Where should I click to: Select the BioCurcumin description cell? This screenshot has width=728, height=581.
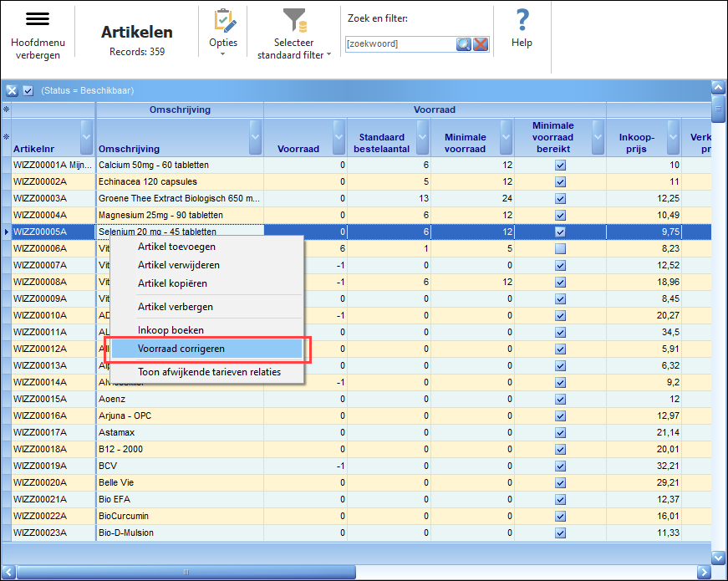(181, 516)
